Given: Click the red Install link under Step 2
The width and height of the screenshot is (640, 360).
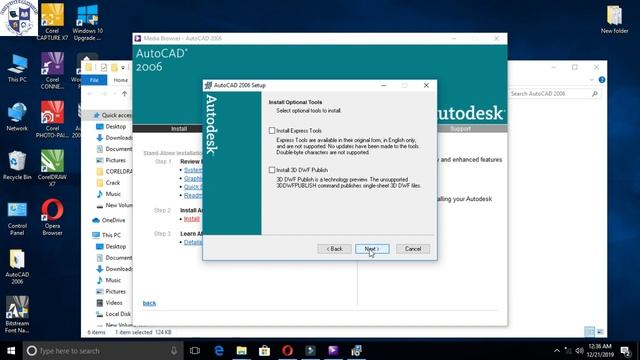Looking at the screenshot, I should pyautogui.click(x=191, y=219).
